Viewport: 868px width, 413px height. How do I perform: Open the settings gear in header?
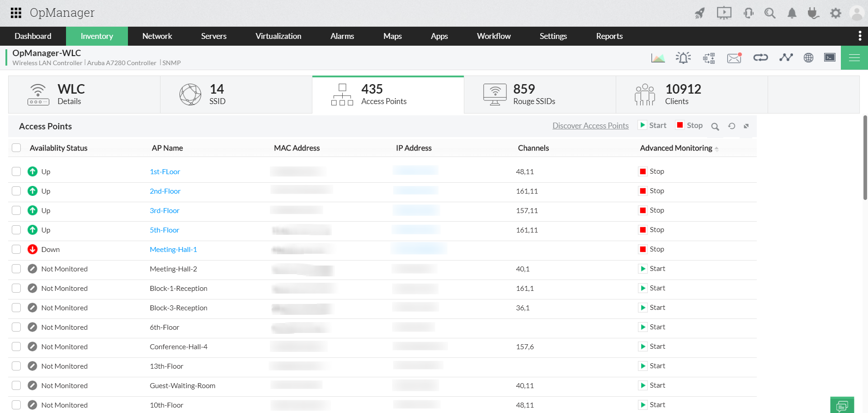click(835, 13)
